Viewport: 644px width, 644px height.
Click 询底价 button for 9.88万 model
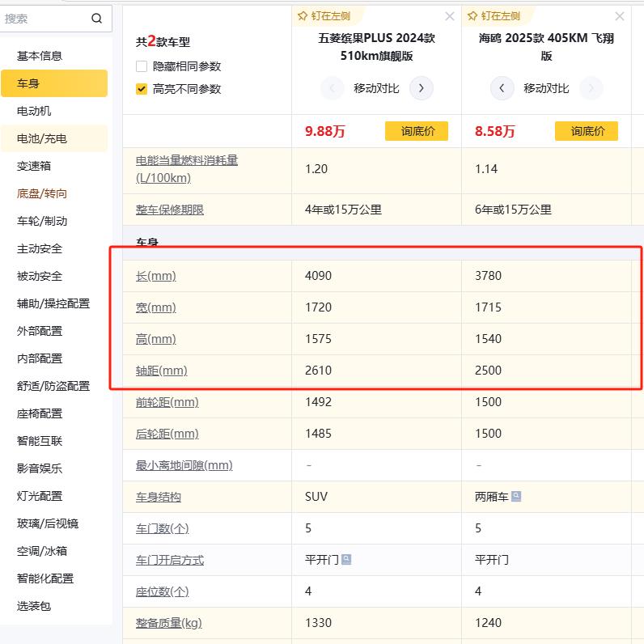tap(416, 131)
